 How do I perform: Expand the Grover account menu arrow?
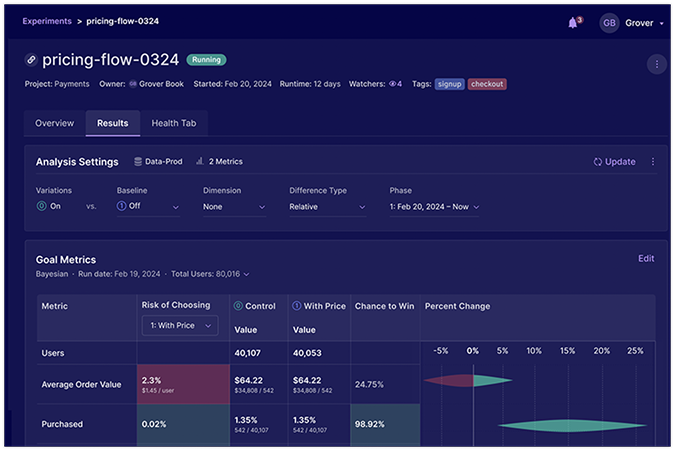pos(662,24)
